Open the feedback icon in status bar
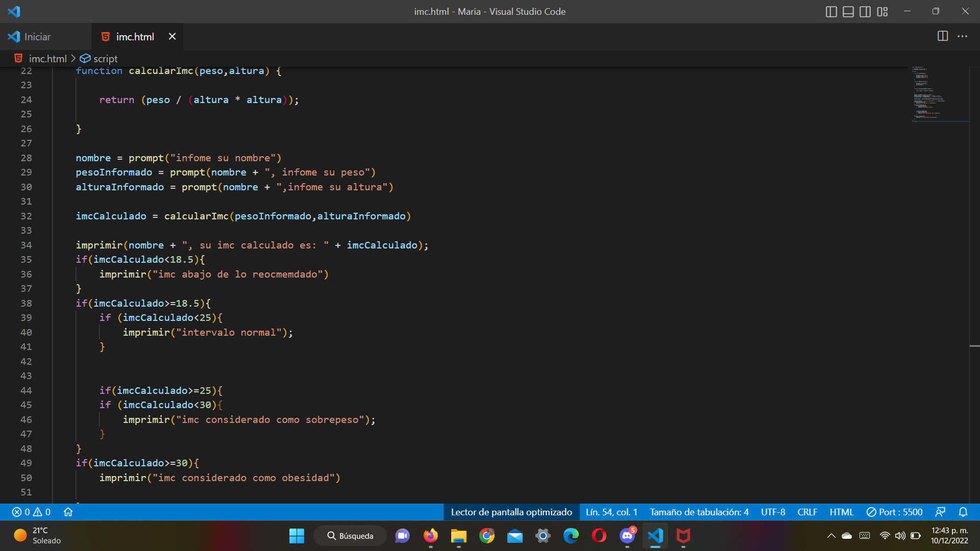Viewport: 980px width, 551px height. 940,512
